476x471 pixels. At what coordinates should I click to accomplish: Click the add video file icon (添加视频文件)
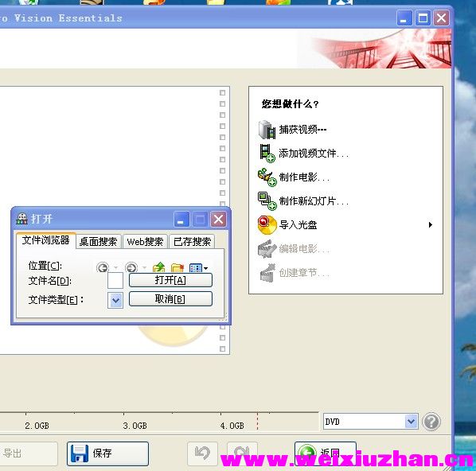point(267,154)
